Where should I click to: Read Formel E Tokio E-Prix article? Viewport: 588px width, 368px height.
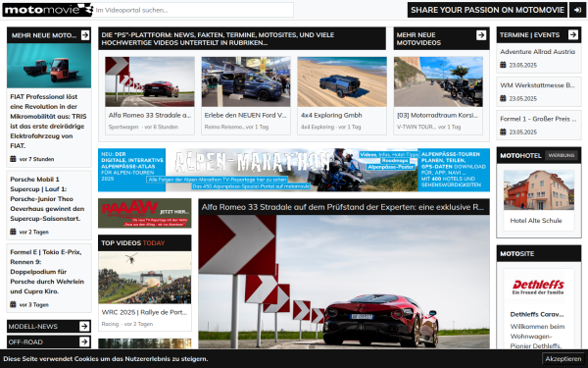(47, 272)
